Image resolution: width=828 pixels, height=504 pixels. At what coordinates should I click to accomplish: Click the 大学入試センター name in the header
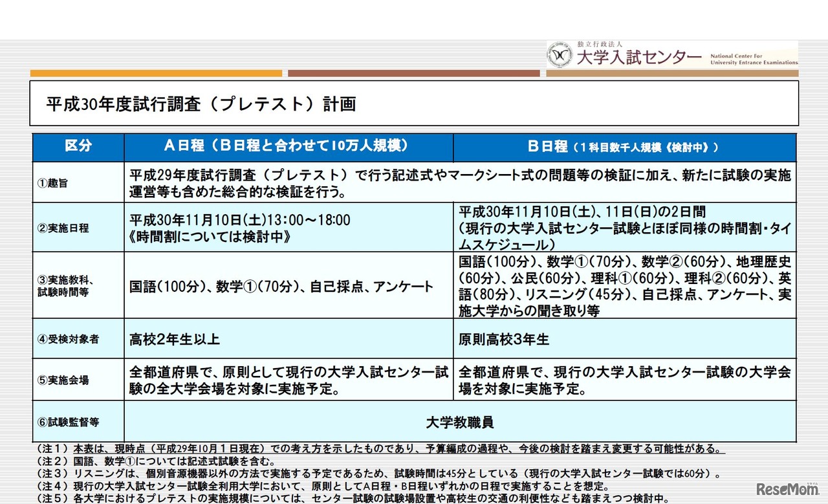pos(638,58)
